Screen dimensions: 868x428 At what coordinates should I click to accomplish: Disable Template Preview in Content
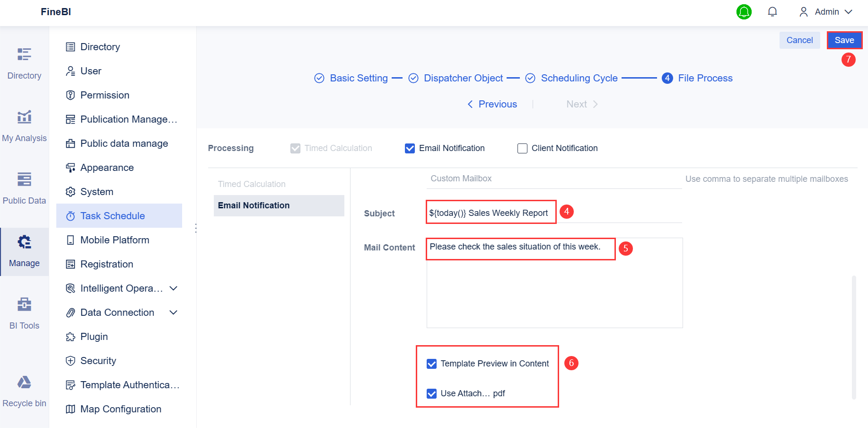pyautogui.click(x=431, y=364)
